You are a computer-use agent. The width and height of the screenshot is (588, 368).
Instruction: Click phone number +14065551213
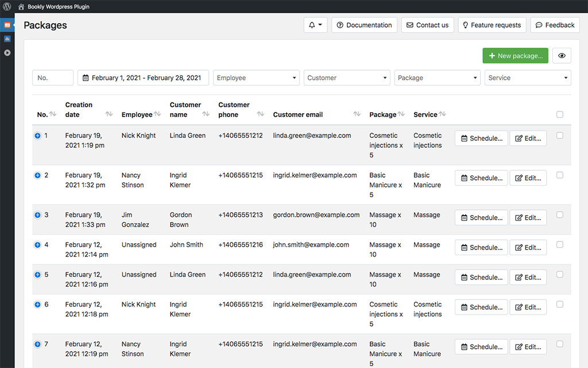click(x=241, y=215)
